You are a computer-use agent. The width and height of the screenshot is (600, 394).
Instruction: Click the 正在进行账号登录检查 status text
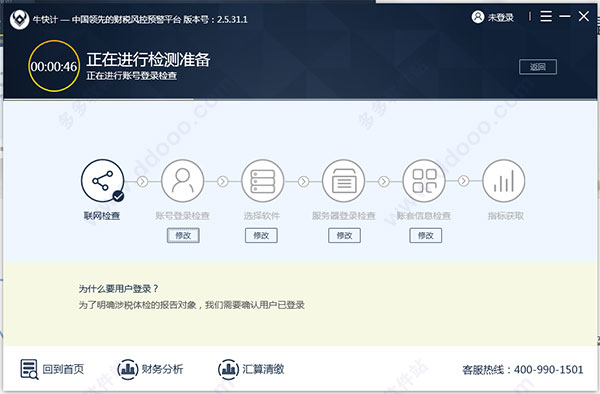click(132, 76)
